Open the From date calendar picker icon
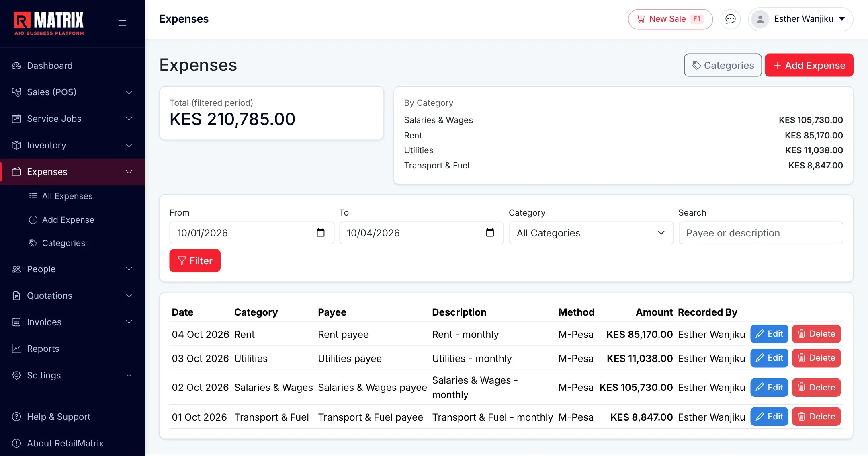Screen dimensions: 868x456 pos(320,233)
